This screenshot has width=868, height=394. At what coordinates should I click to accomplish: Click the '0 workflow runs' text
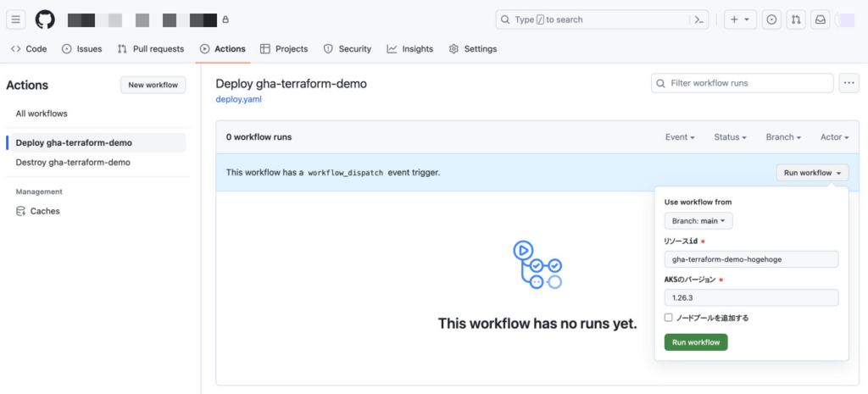259,136
